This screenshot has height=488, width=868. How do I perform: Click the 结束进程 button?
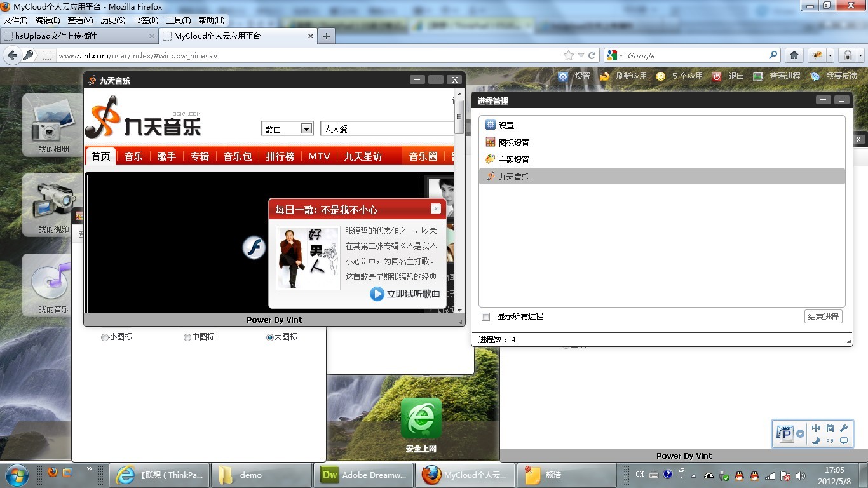click(824, 316)
